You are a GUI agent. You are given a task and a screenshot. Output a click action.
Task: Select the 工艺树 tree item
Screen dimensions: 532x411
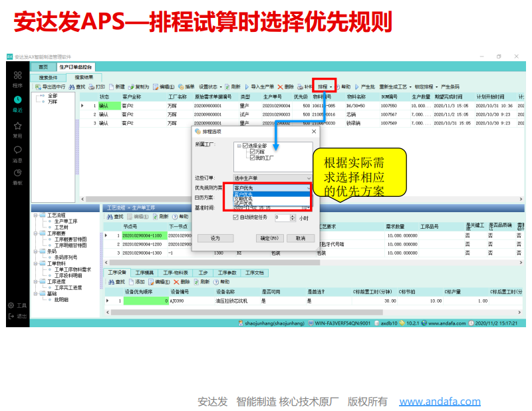(61, 227)
